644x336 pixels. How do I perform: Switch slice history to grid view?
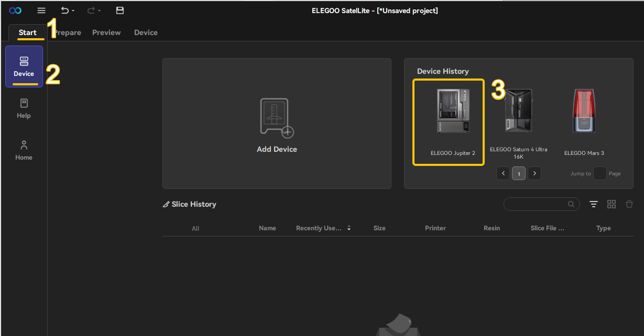point(612,204)
